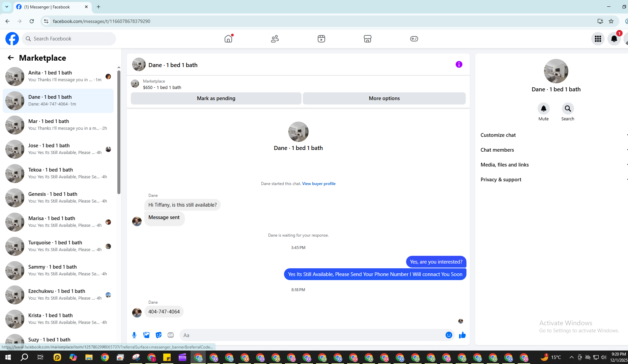This screenshot has width=628, height=364.
Task: Open the Marketplace storefront icon in navigation
Action: (x=368, y=39)
